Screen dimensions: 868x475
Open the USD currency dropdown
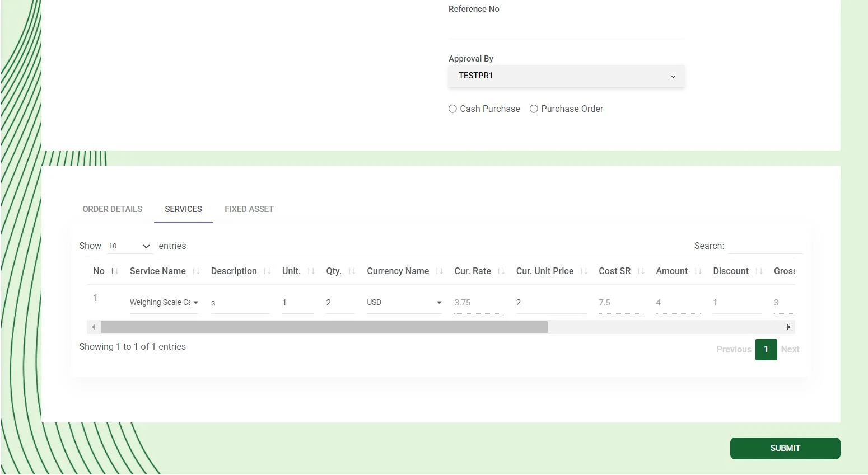click(x=404, y=303)
